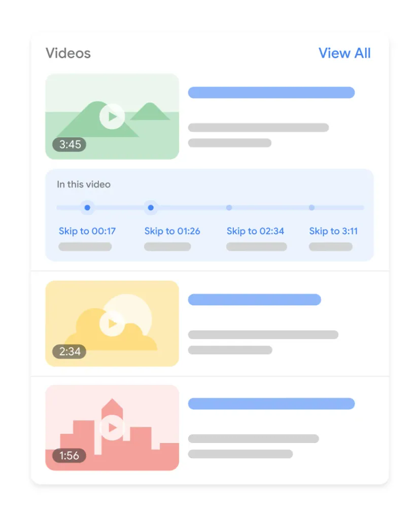The height and width of the screenshot is (515, 420).
Task: Open yellow cloud thumbnail image
Action: 112,323
